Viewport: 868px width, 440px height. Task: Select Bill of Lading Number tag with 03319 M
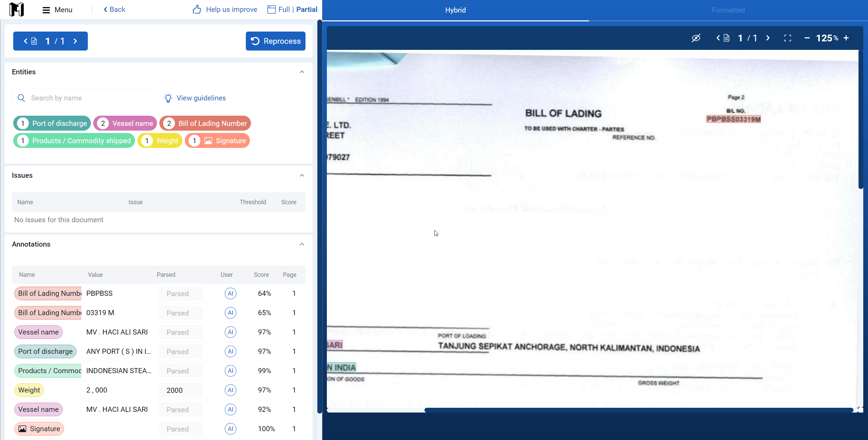(x=48, y=313)
